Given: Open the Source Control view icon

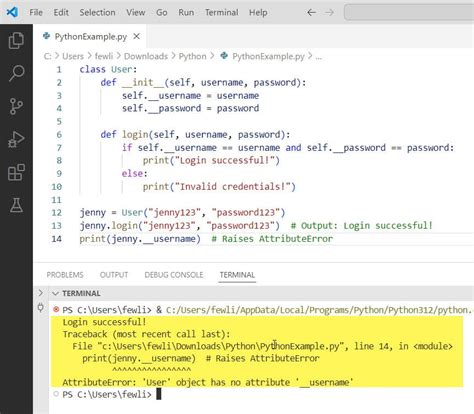Looking at the screenshot, I should [x=16, y=106].
